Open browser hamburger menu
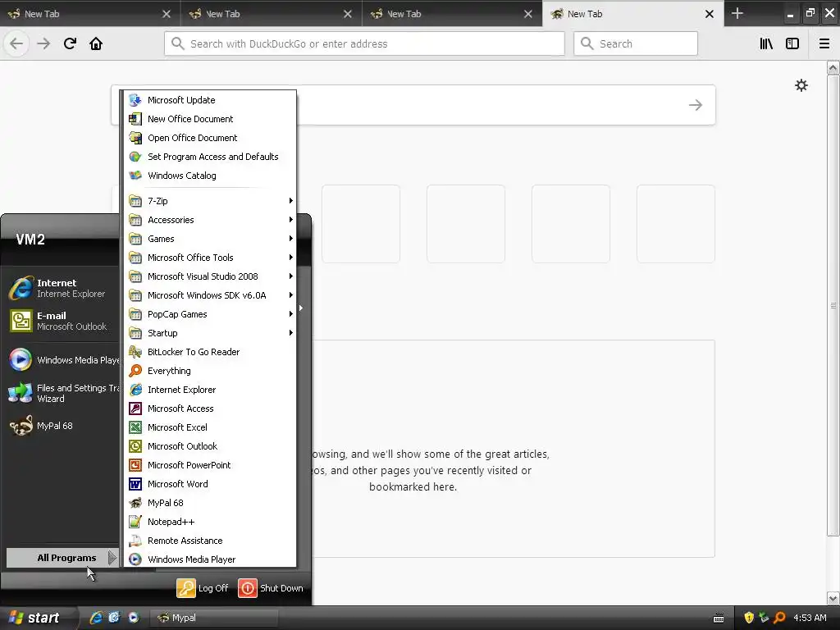This screenshot has width=840, height=630. pos(824,43)
